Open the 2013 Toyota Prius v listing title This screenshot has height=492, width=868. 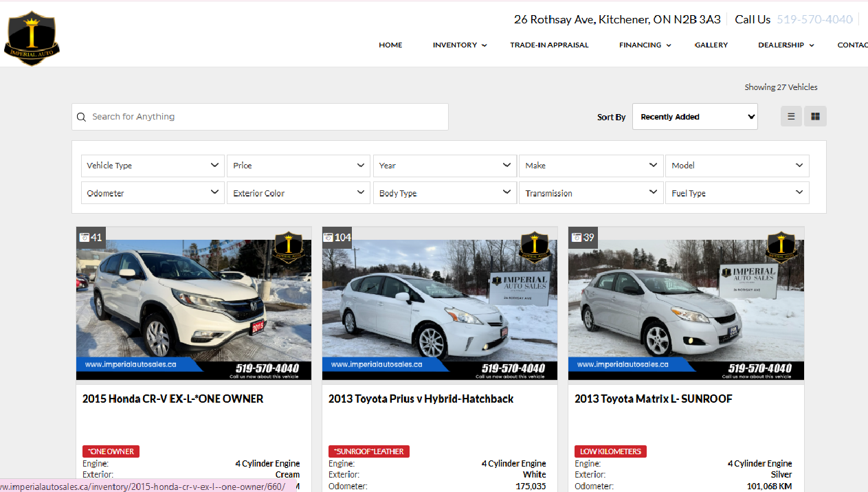coord(421,399)
